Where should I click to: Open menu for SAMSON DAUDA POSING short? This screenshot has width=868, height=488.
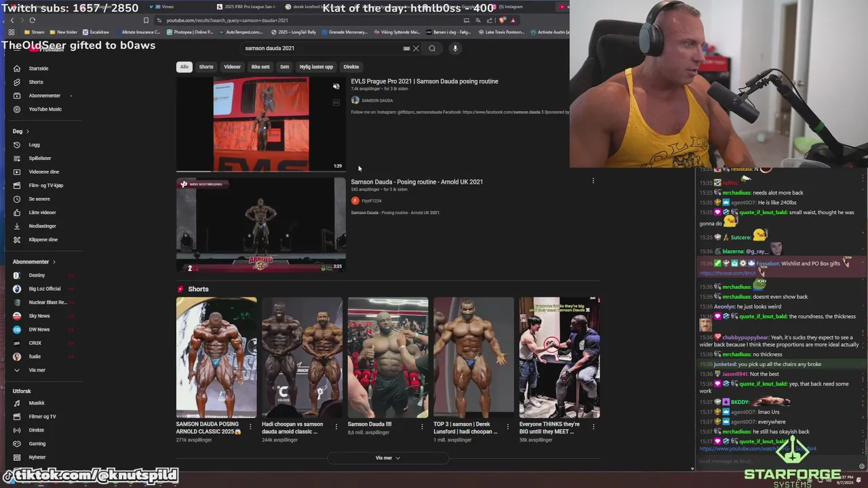pyautogui.click(x=250, y=426)
